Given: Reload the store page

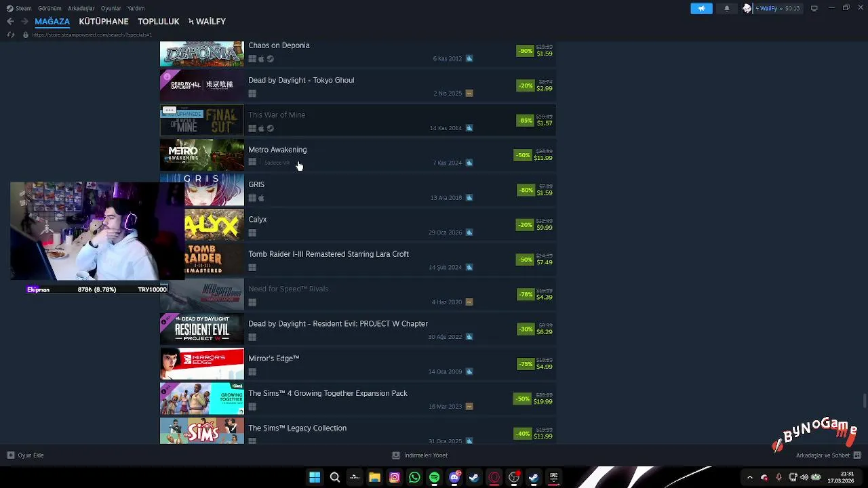Looking at the screenshot, I should (10, 35).
